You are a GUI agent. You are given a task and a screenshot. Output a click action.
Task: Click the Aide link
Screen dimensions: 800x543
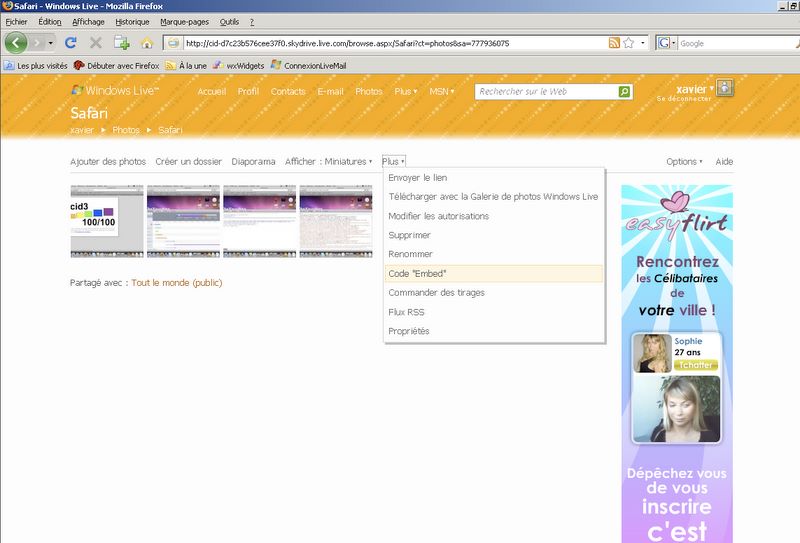click(724, 161)
